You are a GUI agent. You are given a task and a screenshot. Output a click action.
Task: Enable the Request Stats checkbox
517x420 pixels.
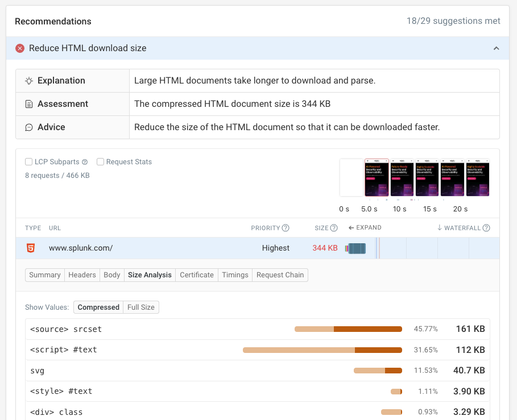100,161
